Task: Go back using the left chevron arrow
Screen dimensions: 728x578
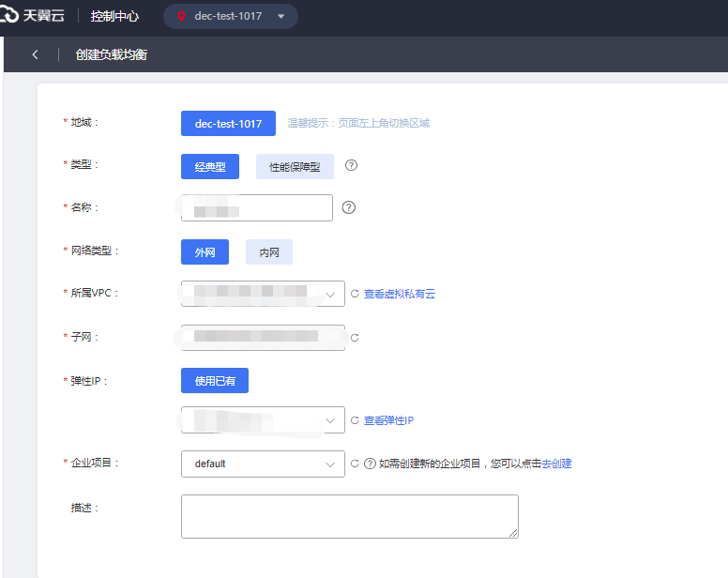Action: 35,54
